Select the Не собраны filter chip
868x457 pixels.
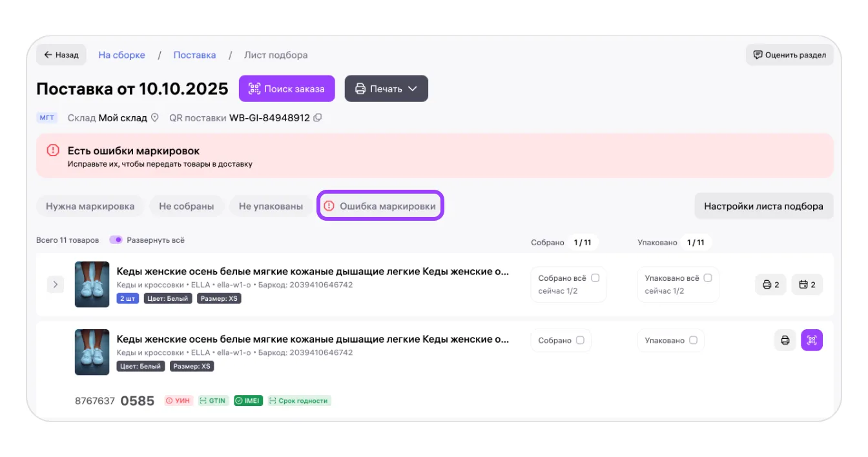tap(186, 207)
